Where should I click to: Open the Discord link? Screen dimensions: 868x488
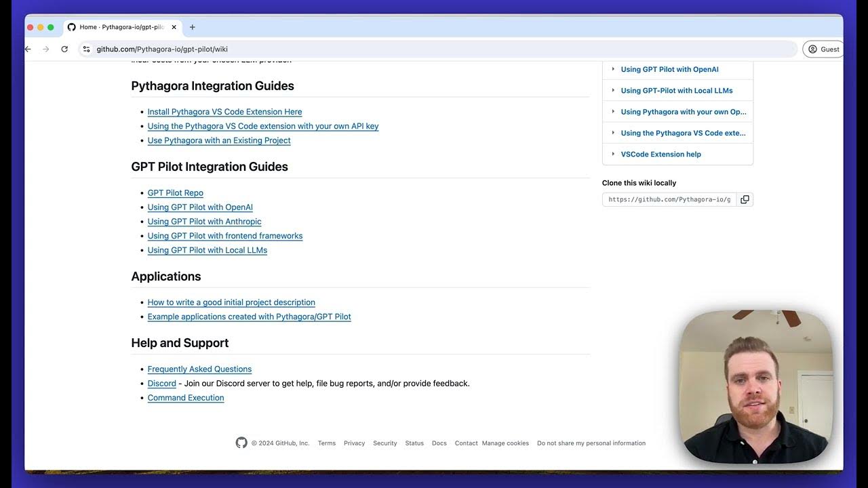tap(161, 384)
